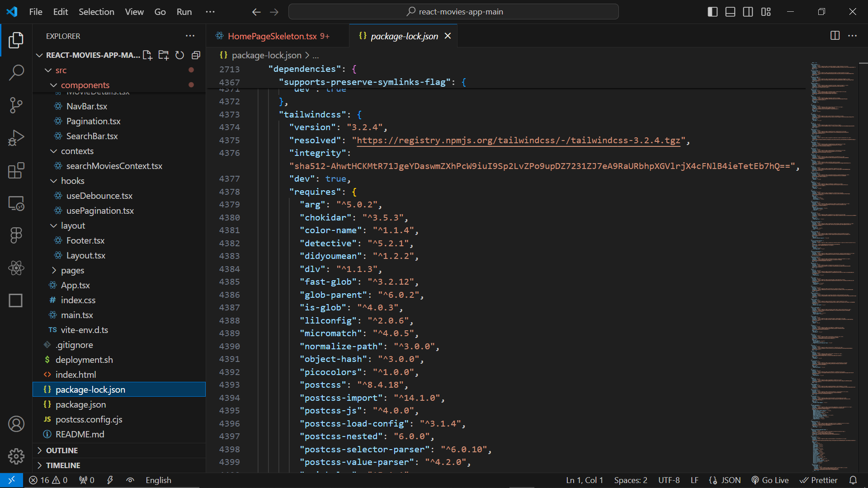868x488 pixels.
Task: Split the editor to the right
Action: click(x=835, y=36)
